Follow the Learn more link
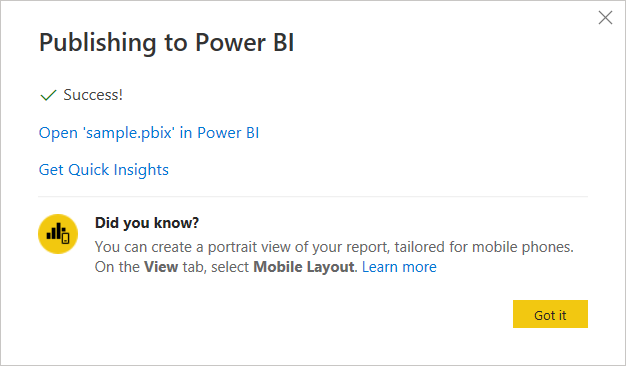The image size is (626, 366). point(399,267)
